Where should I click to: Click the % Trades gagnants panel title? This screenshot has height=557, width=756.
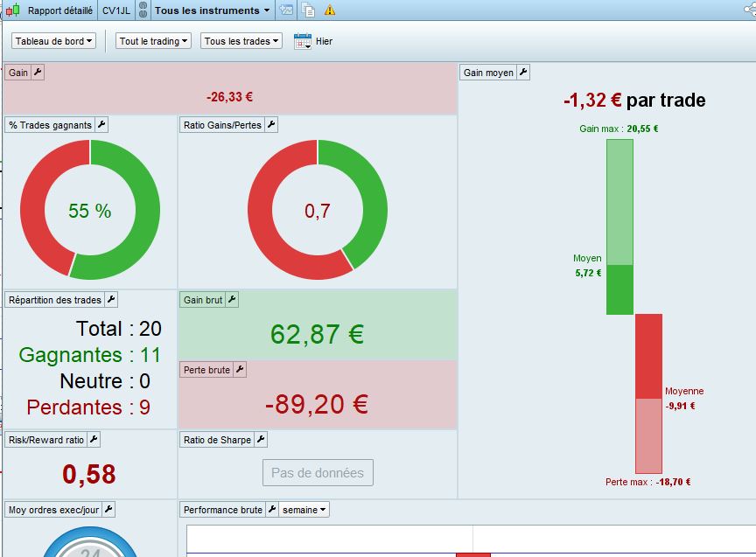(50, 125)
